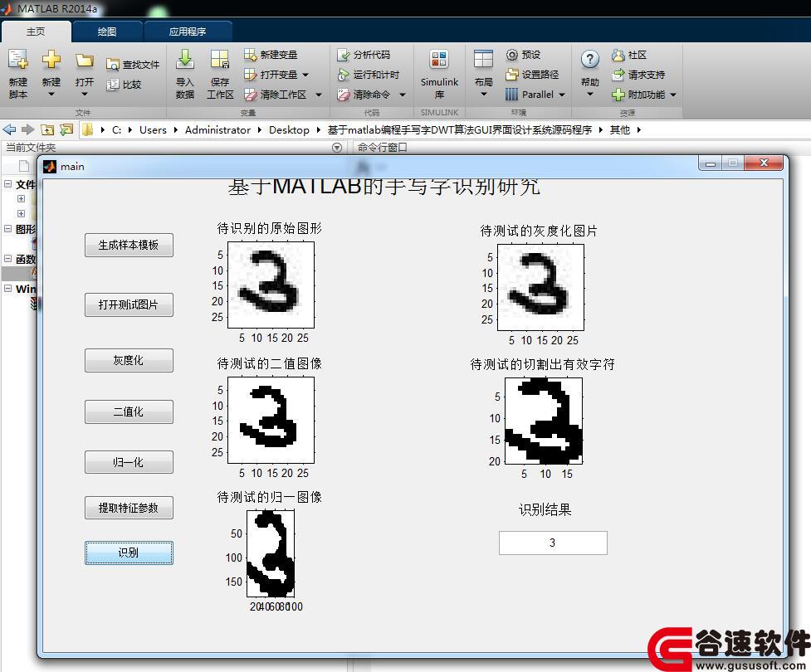Click the 打开测试图片 button
Screen dimensions: 811x672
pyautogui.click(x=129, y=304)
